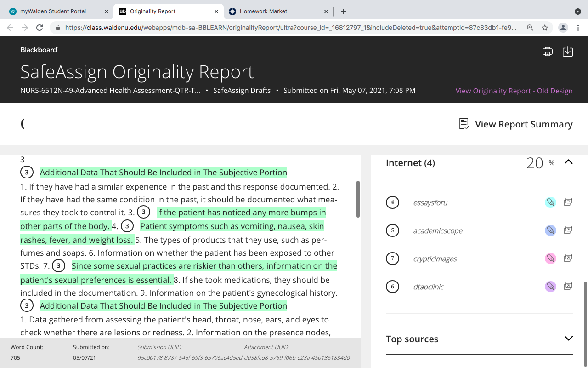Click source number 5 circle badge
The image size is (588, 368).
[x=392, y=230]
